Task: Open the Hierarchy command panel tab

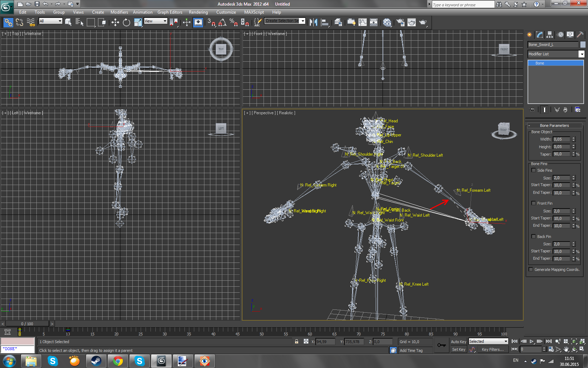Action: point(549,34)
